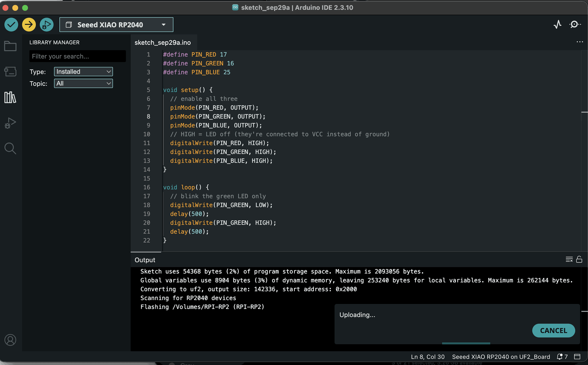
Task: Click the #define PIN_BLUE 25 line
Action: (x=197, y=72)
